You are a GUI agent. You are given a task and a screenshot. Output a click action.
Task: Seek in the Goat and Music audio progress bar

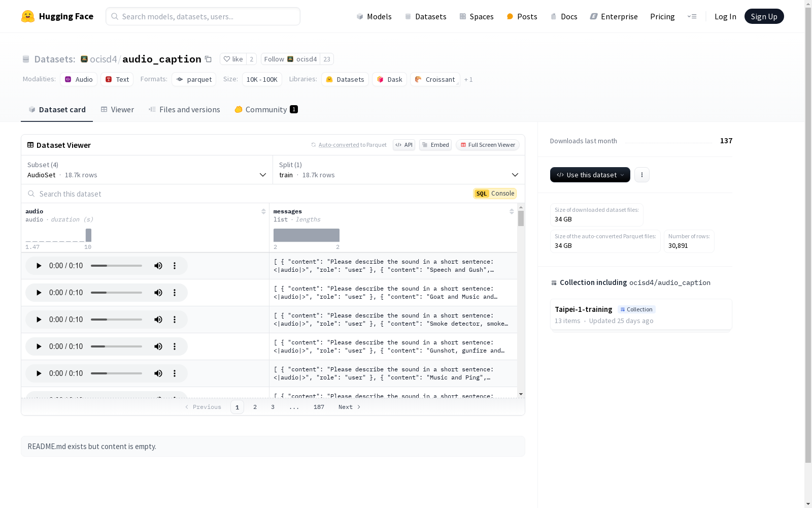click(x=116, y=293)
